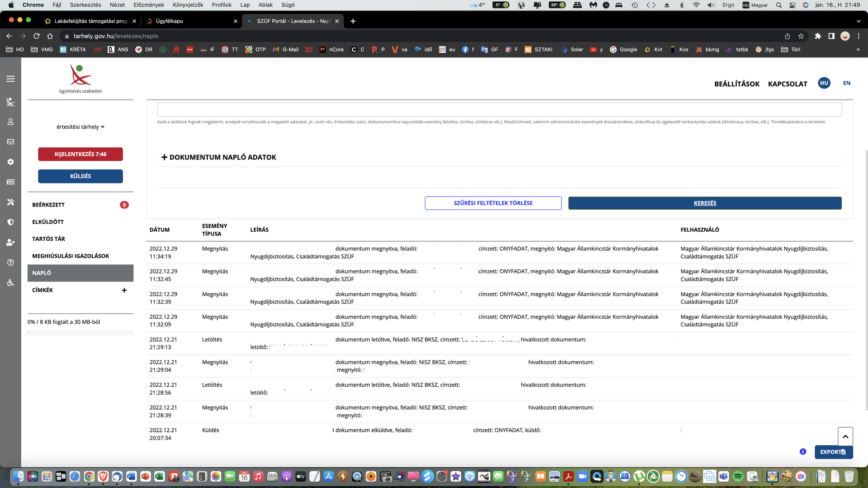868x488 pixels.
Task: Click the KERESÉS search button
Action: (x=705, y=203)
